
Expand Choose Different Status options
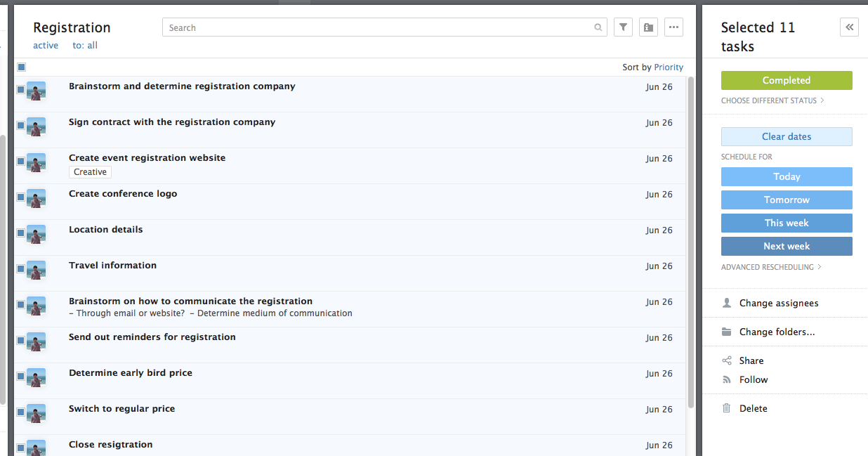click(772, 100)
